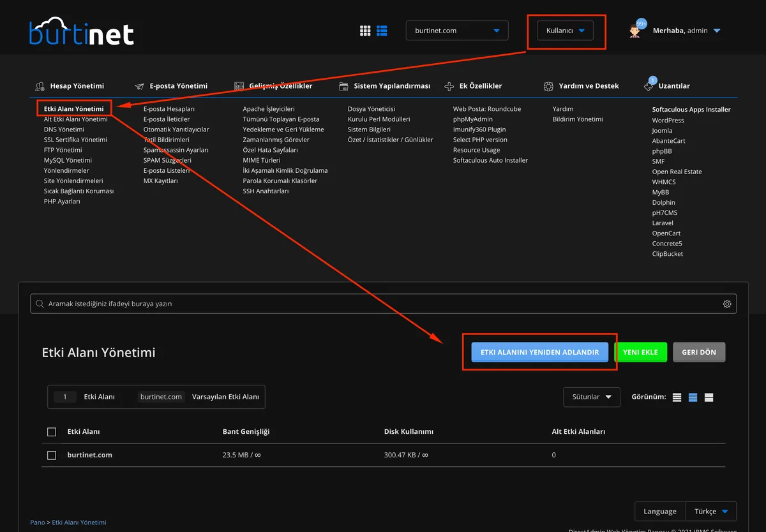Launch the WordPress installer link

(x=668, y=121)
